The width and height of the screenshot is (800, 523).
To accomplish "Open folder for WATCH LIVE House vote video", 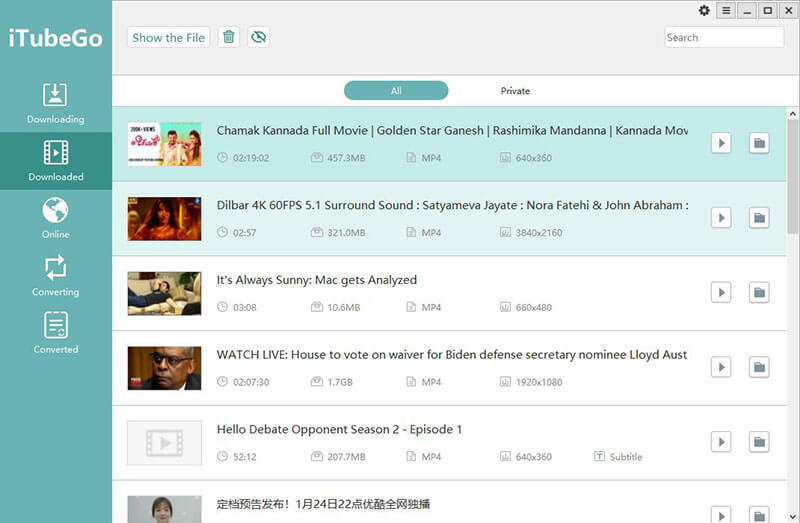I will 759,367.
